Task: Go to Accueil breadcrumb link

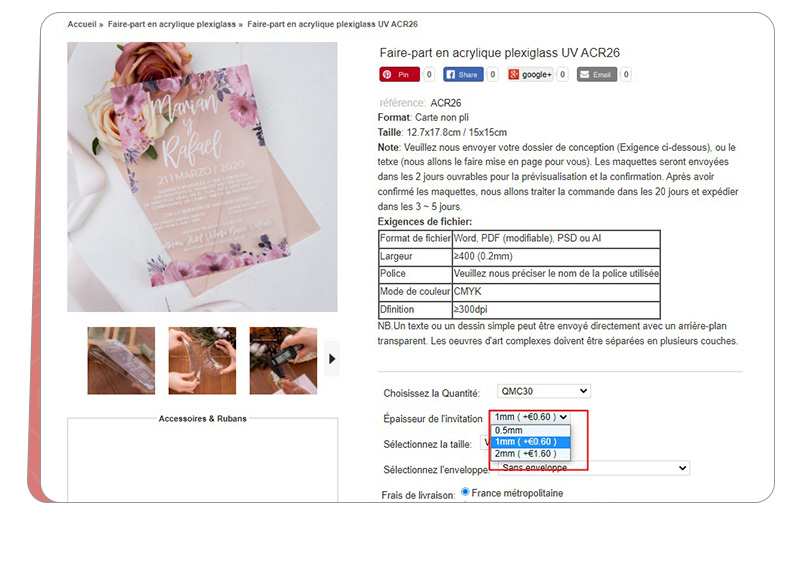Action: point(82,24)
